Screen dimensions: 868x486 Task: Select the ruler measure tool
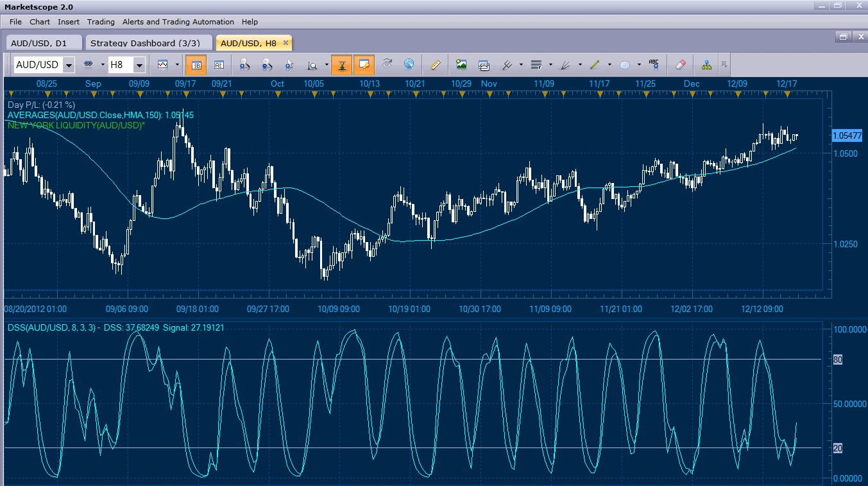pos(436,65)
